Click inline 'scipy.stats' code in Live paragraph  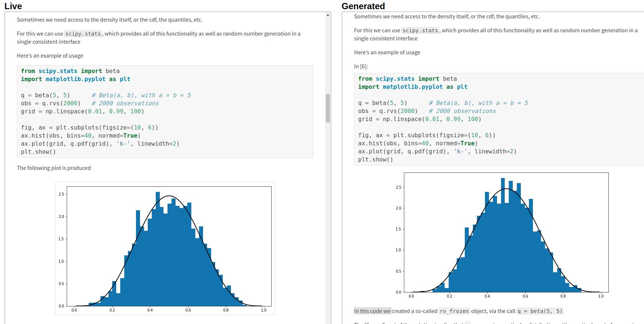coord(83,34)
